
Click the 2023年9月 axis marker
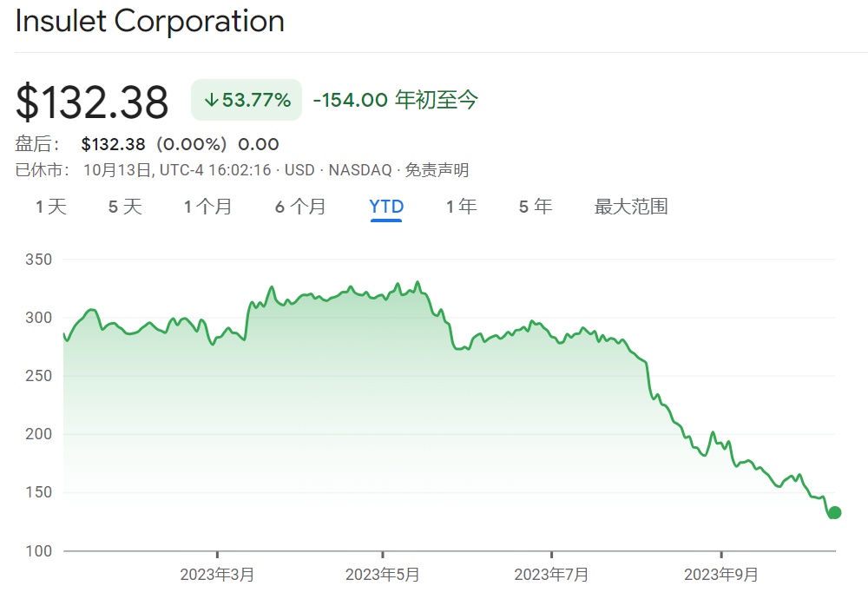721,574
